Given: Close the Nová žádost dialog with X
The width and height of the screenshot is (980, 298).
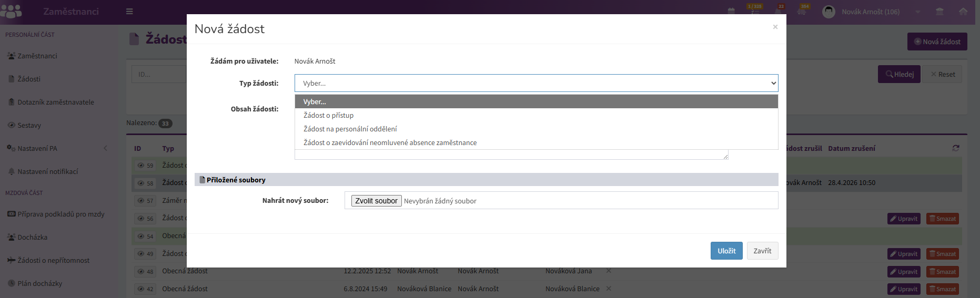Looking at the screenshot, I should (x=775, y=27).
